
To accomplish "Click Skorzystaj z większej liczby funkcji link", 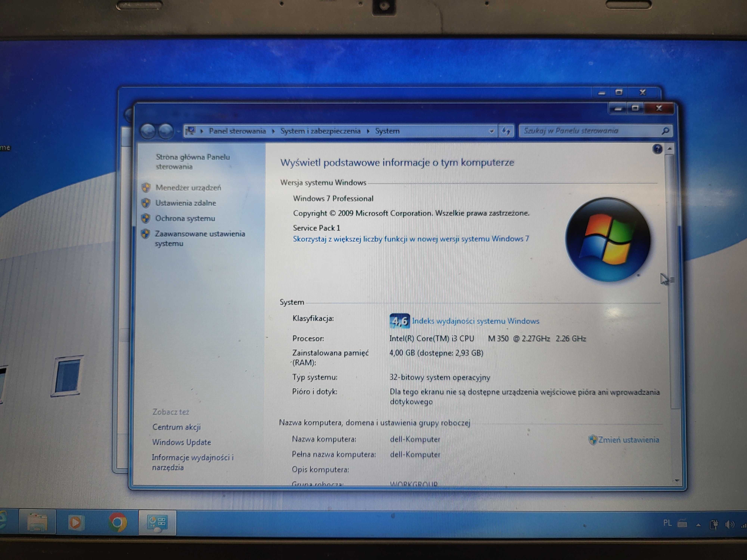I will [x=411, y=239].
